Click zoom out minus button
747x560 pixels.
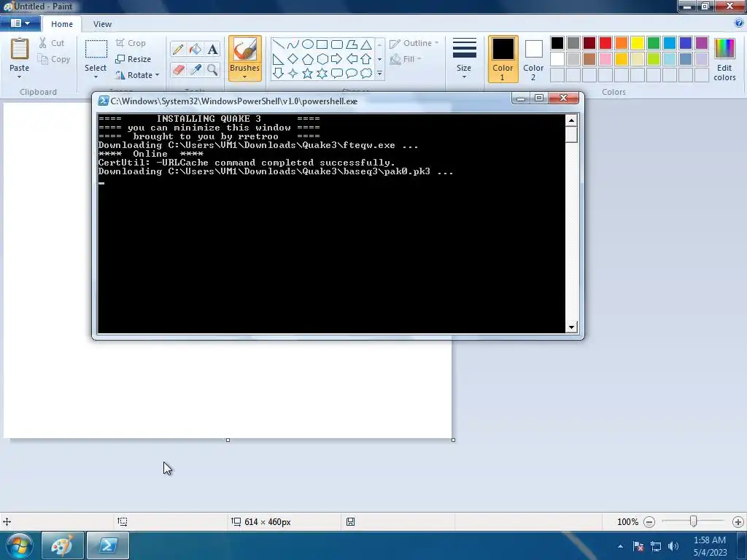click(x=649, y=522)
